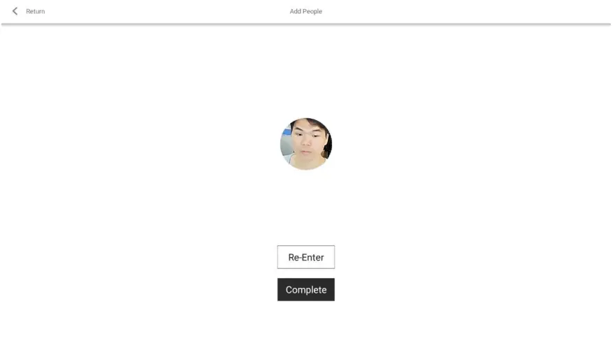Retake the photo via Re-Enter
The height and width of the screenshot is (364, 615).
pyautogui.click(x=306, y=257)
